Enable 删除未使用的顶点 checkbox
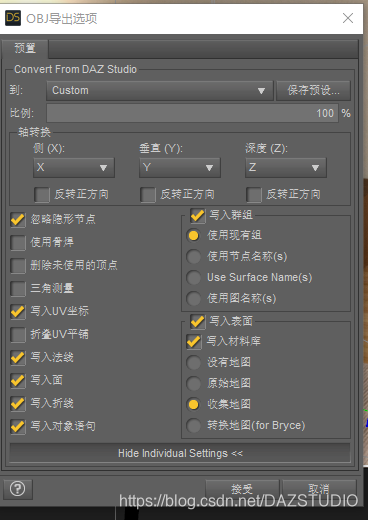The image size is (368, 520). coord(18,266)
